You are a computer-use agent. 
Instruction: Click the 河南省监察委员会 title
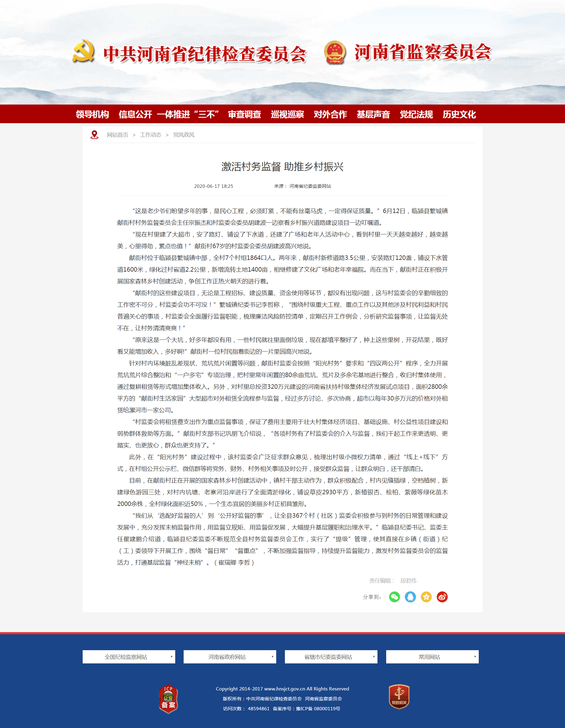pos(423,52)
